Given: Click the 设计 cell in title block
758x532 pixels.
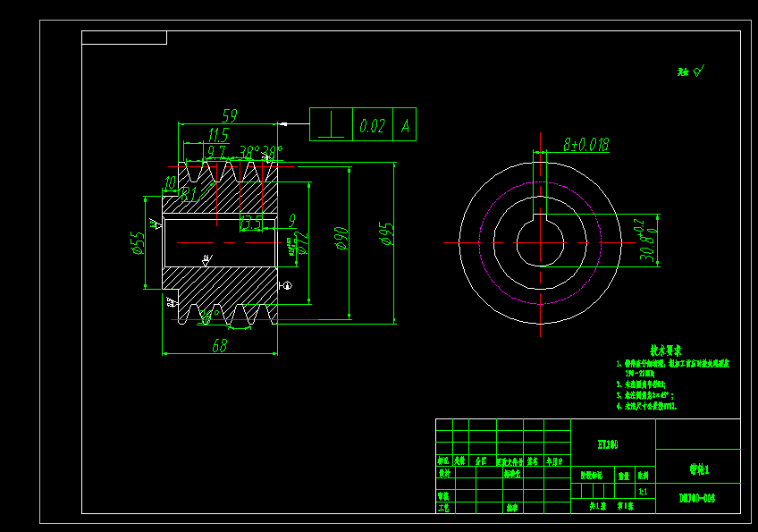Looking at the screenshot, I should click(444, 473).
